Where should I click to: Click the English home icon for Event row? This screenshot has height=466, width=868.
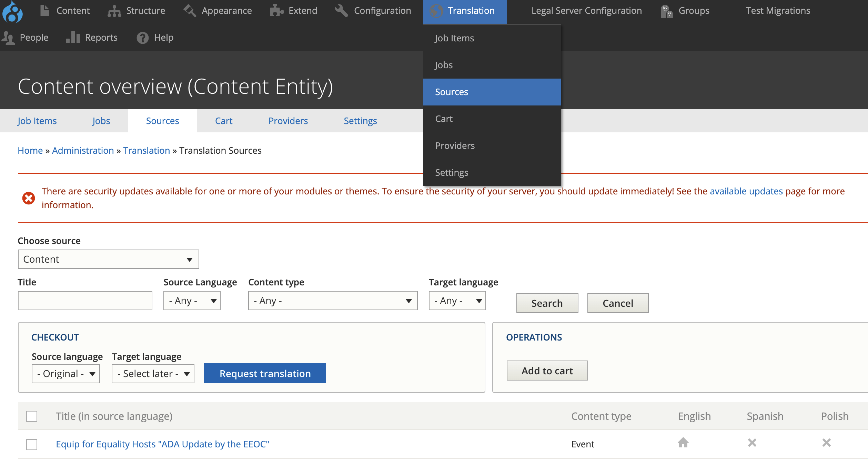683,443
